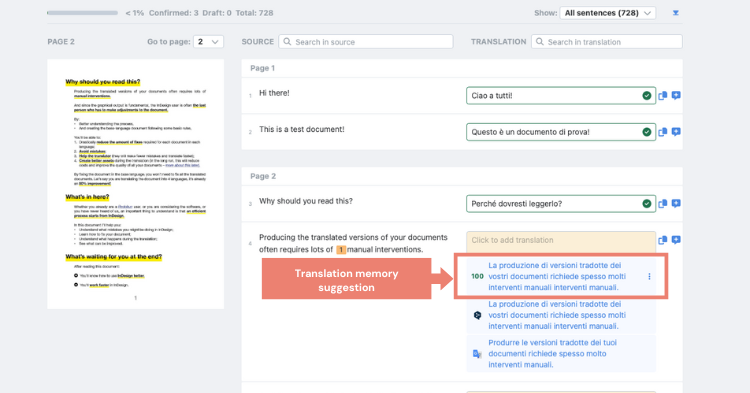Viewport: 750px width, 393px height.
Task: Focus the Search in translation field
Action: (x=607, y=42)
